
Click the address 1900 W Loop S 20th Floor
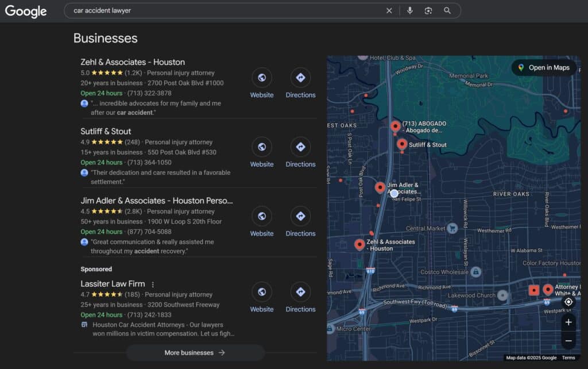[184, 221]
